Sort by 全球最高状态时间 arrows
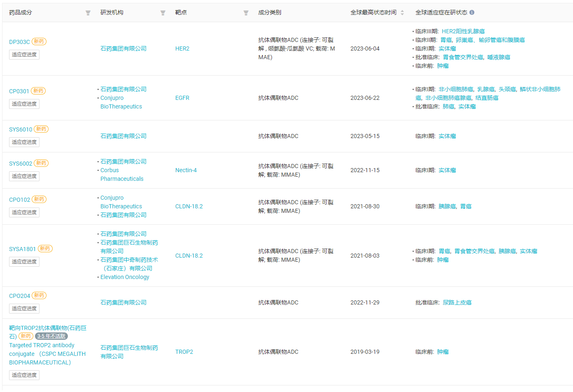573x392 pixels. point(402,13)
